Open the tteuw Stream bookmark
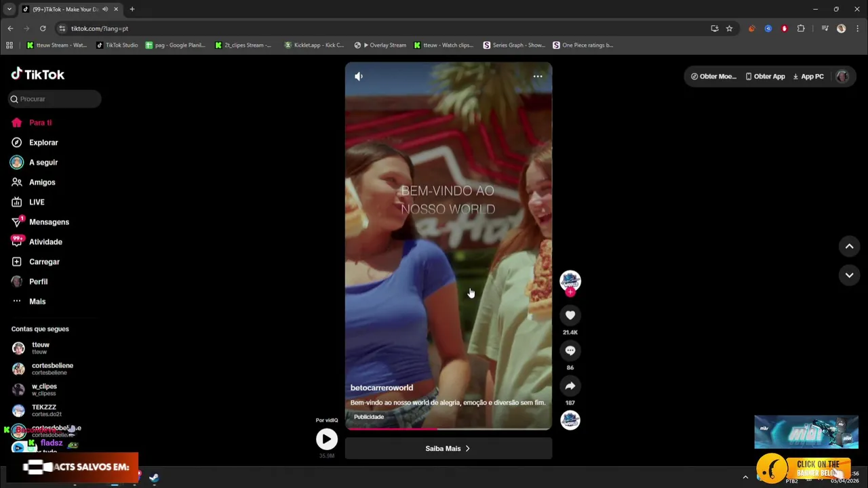The width and height of the screenshot is (868, 488). [57, 45]
